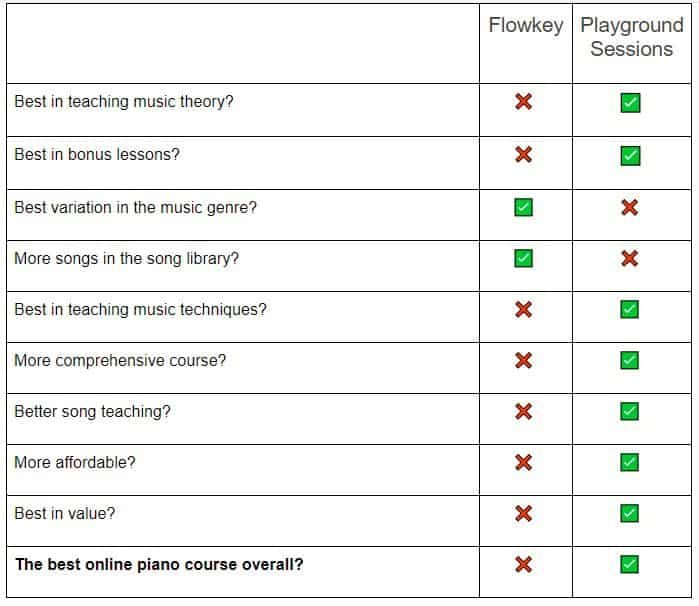The height and width of the screenshot is (606, 699).
Task: Click Flowkey's red X for best overall course
Action: click(x=523, y=564)
